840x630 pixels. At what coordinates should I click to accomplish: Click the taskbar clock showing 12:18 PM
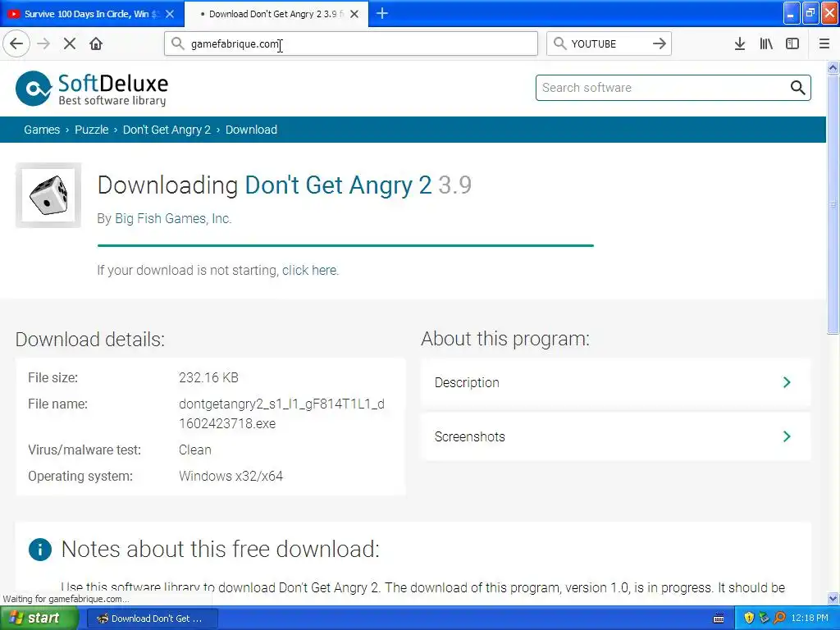(x=810, y=619)
